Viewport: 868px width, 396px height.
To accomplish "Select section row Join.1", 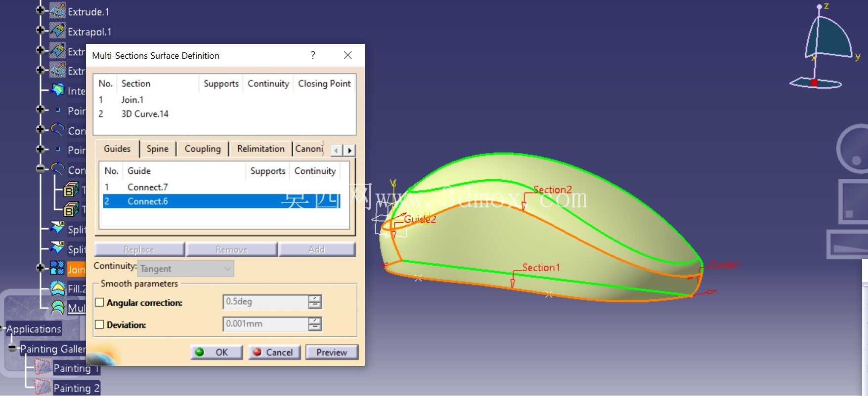I will pyautogui.click(x=224, y=100).
